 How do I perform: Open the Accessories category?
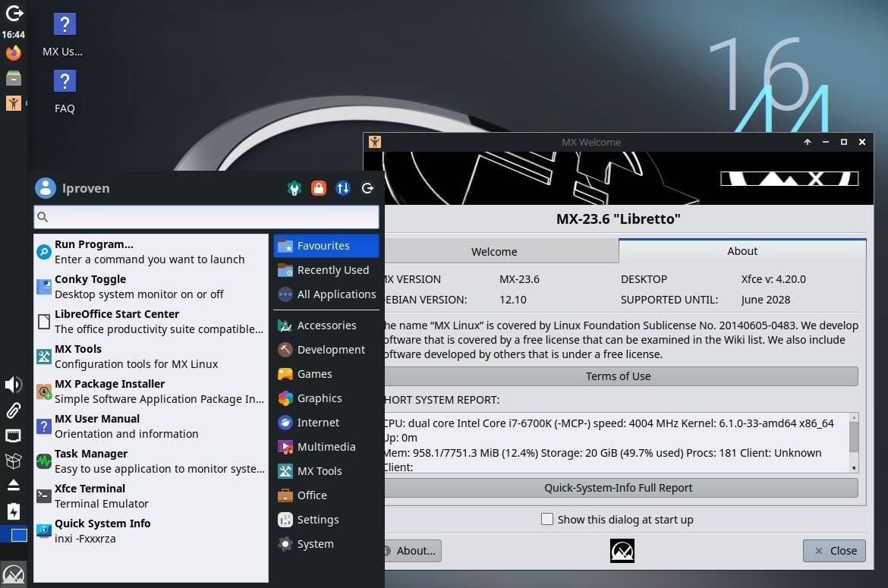[x=326, y=325]
